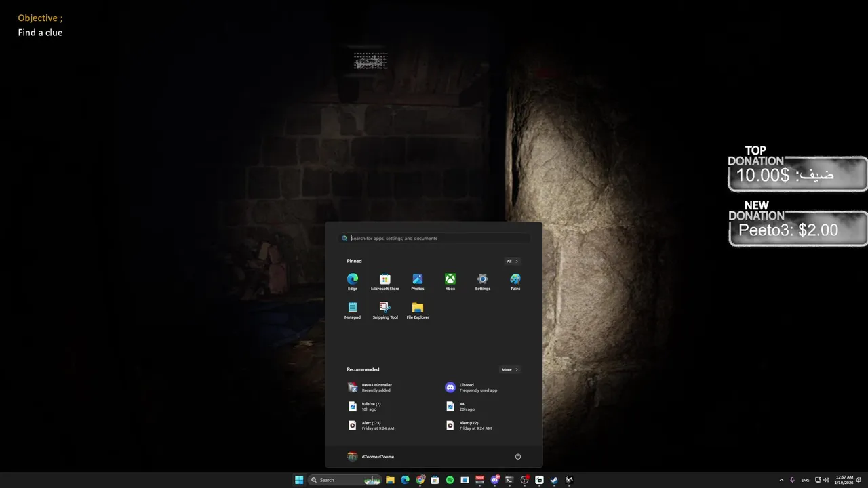
Task: Click the microphone tray icon
Action: point(792,480)
